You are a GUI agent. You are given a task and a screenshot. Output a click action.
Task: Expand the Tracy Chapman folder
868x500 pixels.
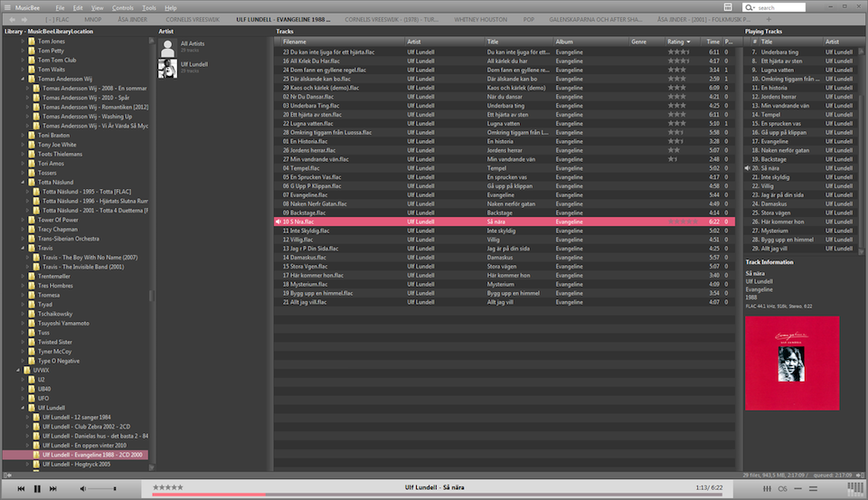point(23,230)
